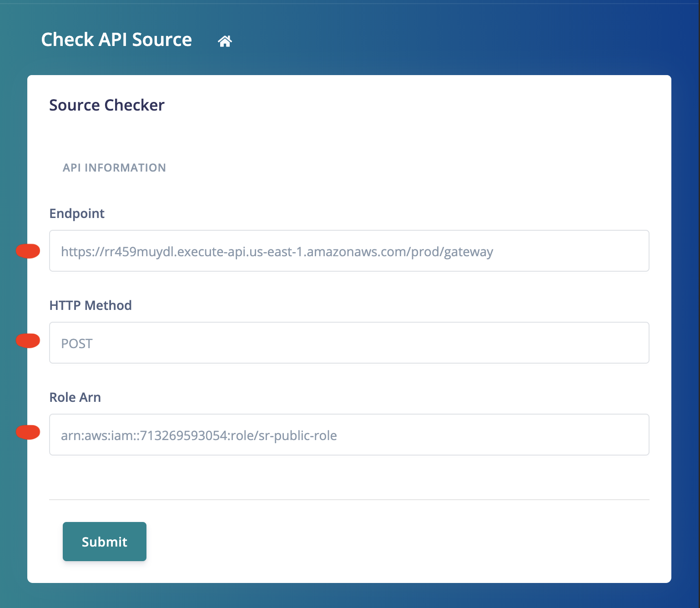The width and height of the screenshot is (700, 608).
Task: Click the POST placeholder text
Action: pyautogui.click(x=76, y=344)
